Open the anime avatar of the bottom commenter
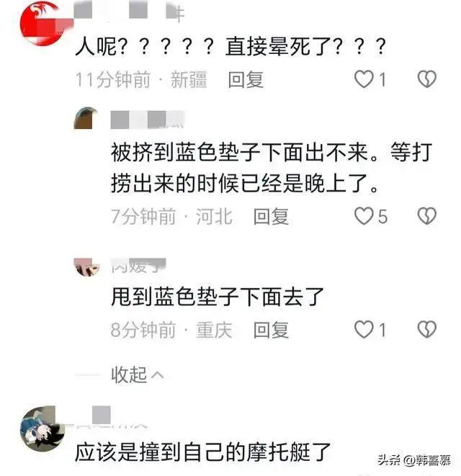Viewport: 461px width, 476px height. 42,428
